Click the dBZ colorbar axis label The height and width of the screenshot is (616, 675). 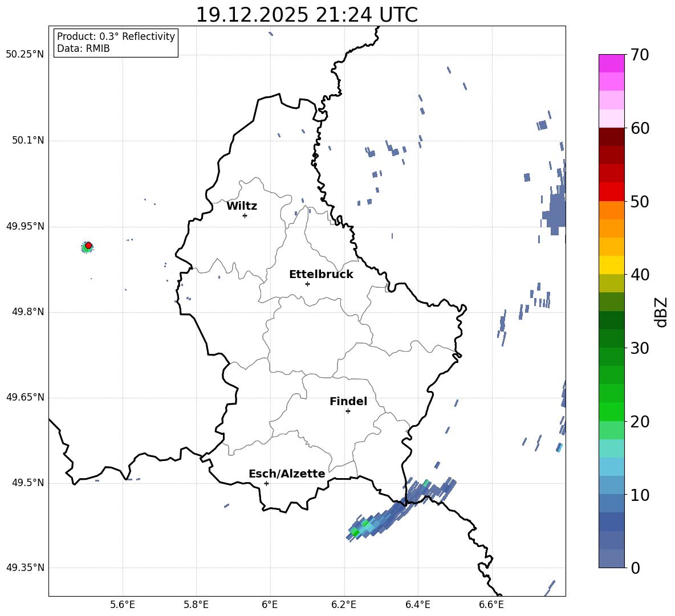tap(661, 312)
